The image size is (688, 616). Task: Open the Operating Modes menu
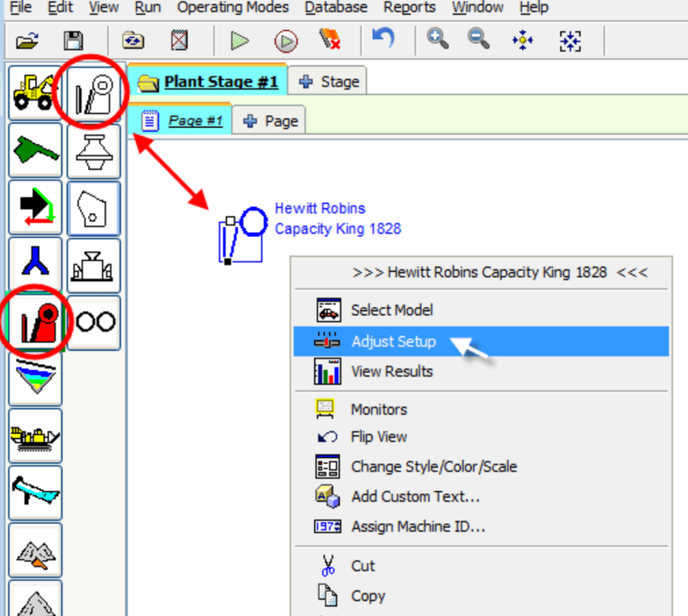(x=233, y=7)
